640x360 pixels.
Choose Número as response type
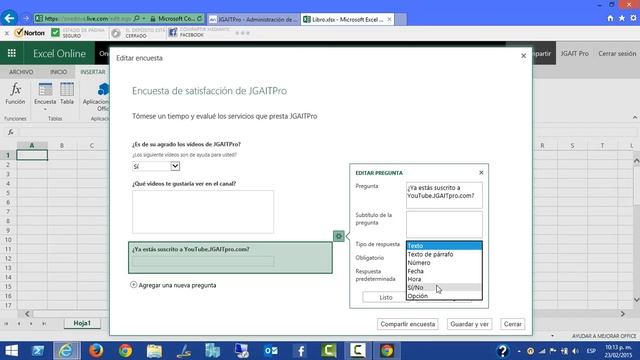[444, 262]
